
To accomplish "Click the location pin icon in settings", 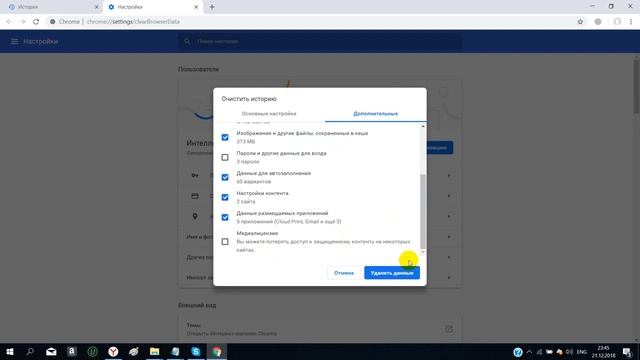I will coord(195,216).
